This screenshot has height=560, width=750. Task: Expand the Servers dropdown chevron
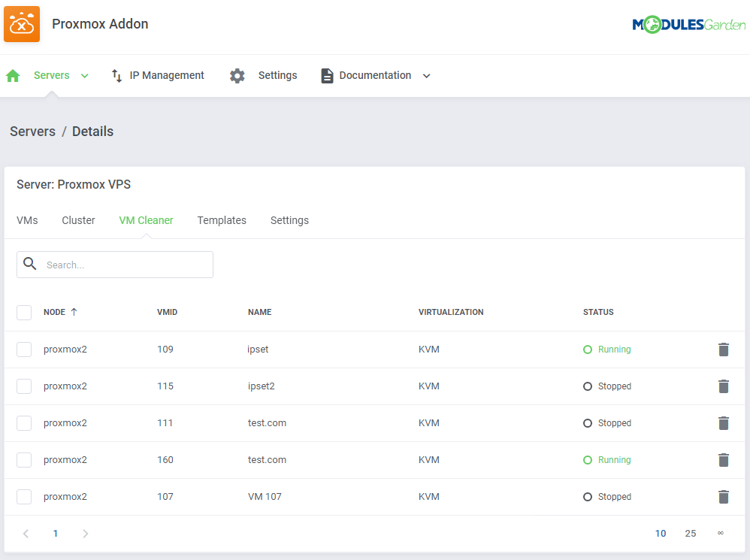click(x=85, y=76)
